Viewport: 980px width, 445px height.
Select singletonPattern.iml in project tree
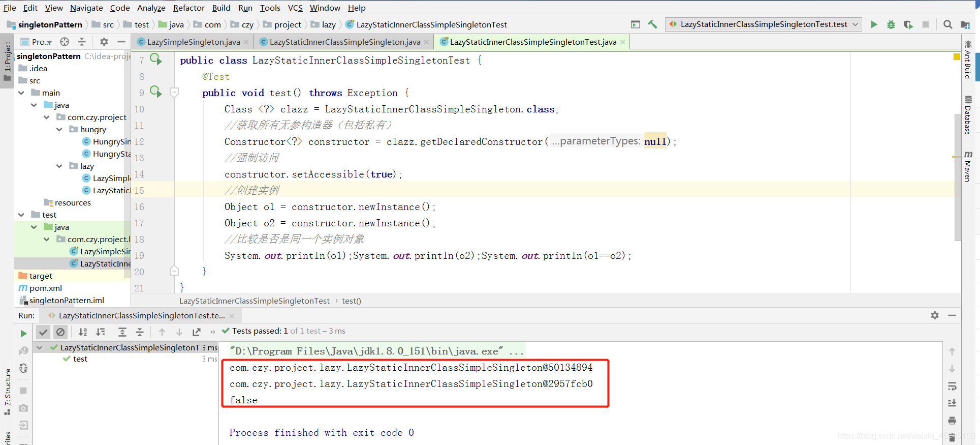[x=67, y=300]
